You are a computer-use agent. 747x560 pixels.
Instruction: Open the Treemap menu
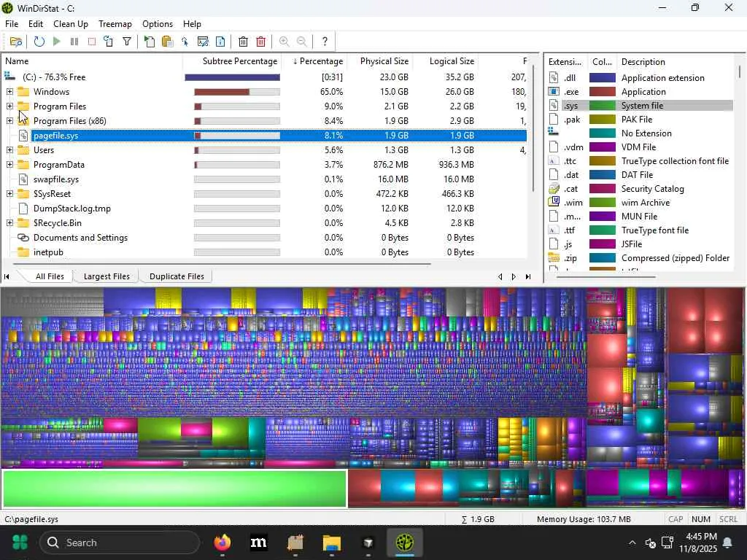tap(115, 24)
